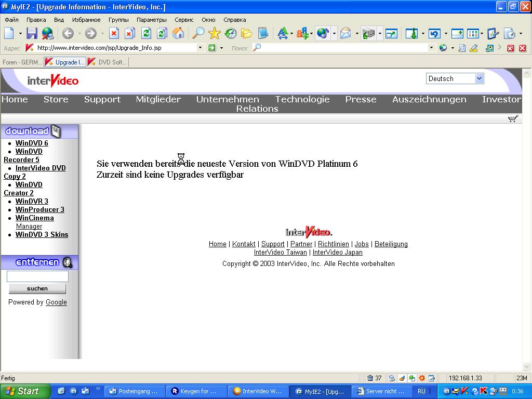This screenshot has width=532, height=399.
Task: Click the sidebar search text field
Action: point(37,276)
